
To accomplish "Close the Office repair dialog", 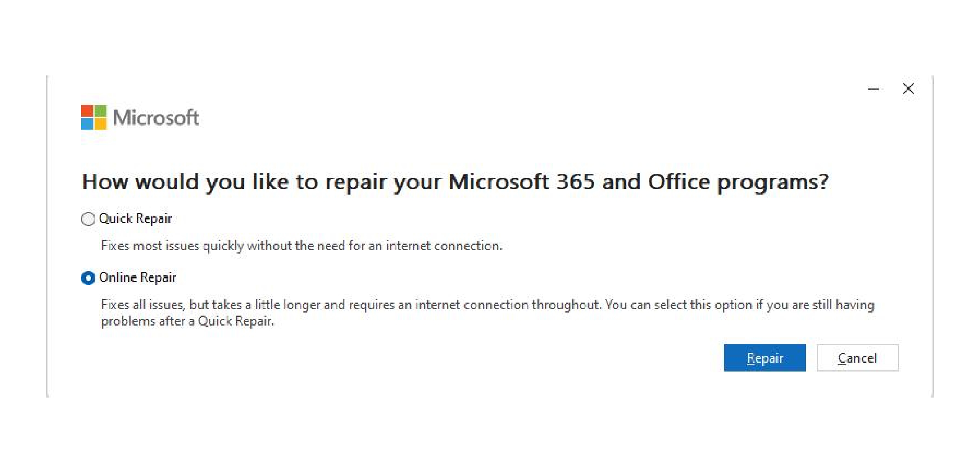I will point(908,88).
